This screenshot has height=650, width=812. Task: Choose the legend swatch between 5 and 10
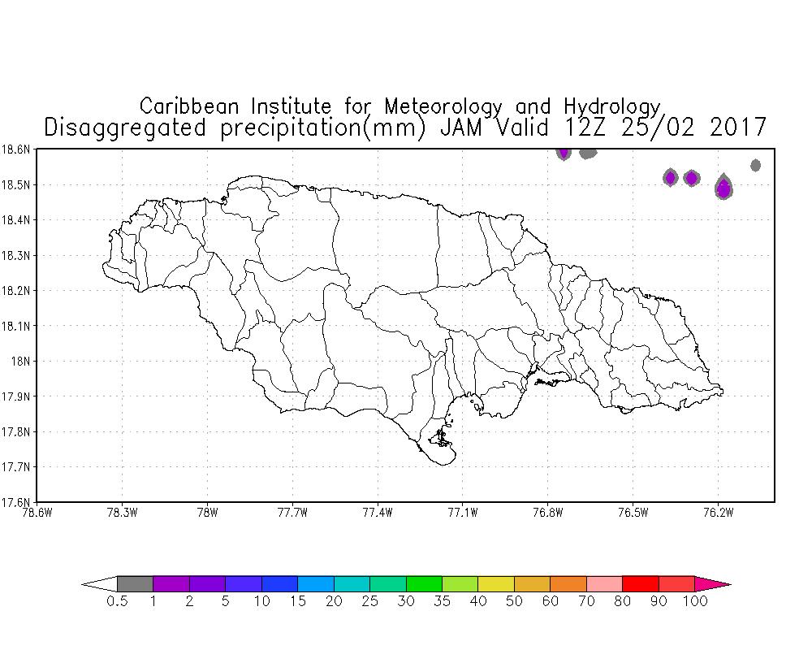click(244, 583)
